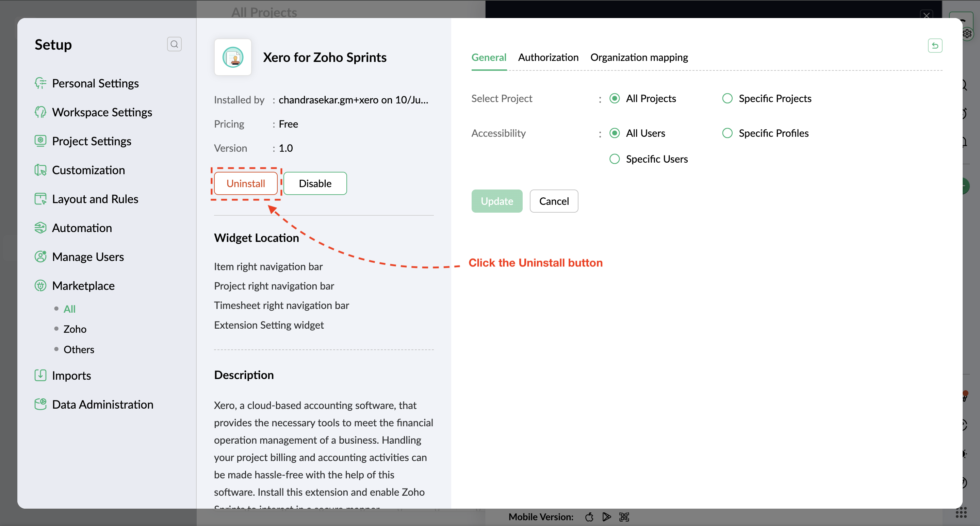Open the Imports section
Image resolution: width=980 pixels, height=526 pixels.
point(71,375)
